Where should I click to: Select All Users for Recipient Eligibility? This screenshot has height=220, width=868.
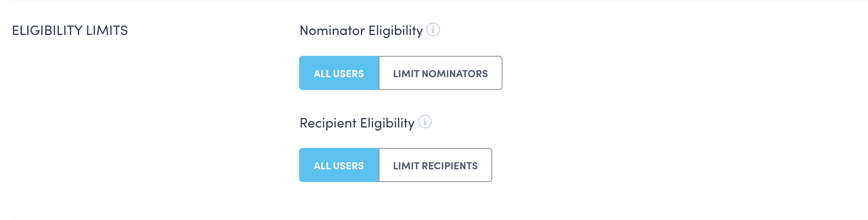tap(339, 165)
